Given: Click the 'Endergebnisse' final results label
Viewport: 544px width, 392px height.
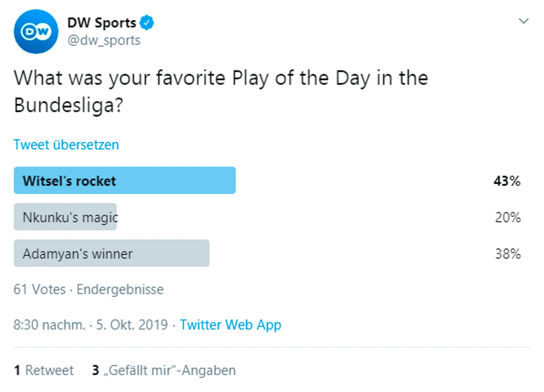Looking at the screenshot, I should 120,289.
